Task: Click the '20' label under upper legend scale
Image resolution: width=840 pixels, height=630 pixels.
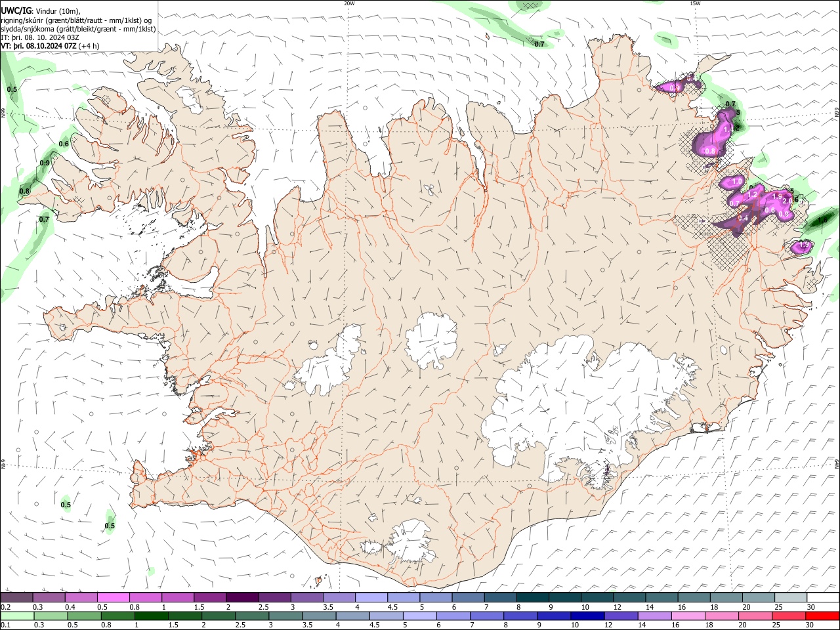Action: pyautogui.click(x=746, y=607)
